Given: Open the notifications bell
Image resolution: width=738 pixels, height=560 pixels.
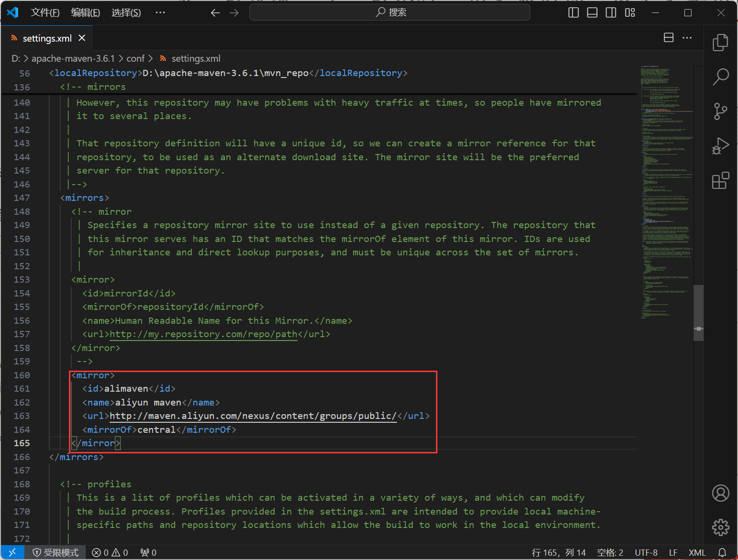Looking at the screenshot, I should coord(722,552).
